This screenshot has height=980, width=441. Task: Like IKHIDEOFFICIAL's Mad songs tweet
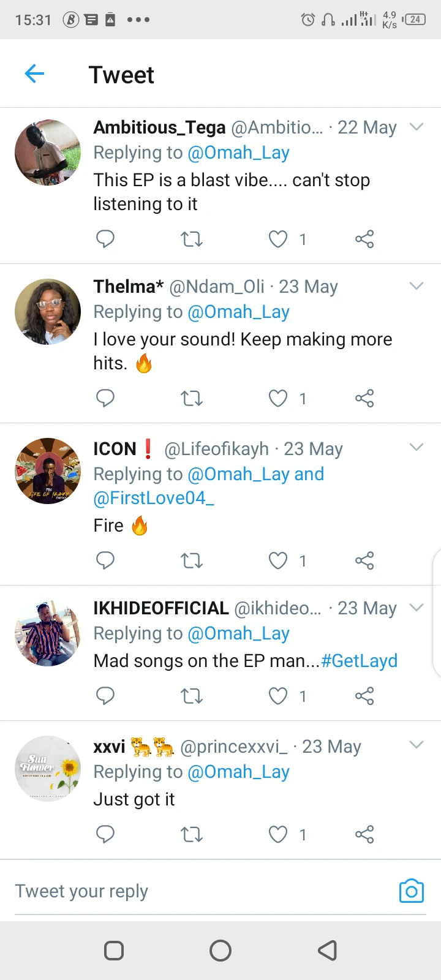pos(279,696)
